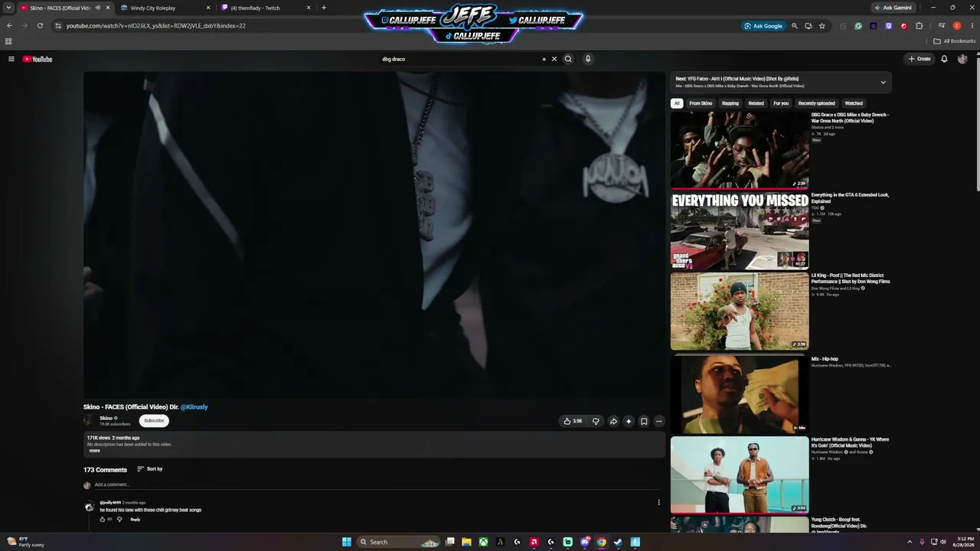Screen dimensions: 980x551
Task: Open All Bookmarks folder
Action: click(x=955, y=41)
